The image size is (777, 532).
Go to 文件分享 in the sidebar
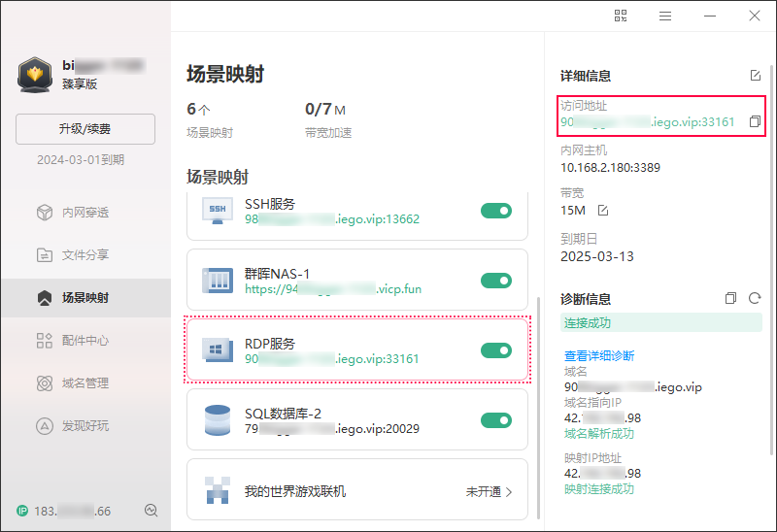point(85,255)
